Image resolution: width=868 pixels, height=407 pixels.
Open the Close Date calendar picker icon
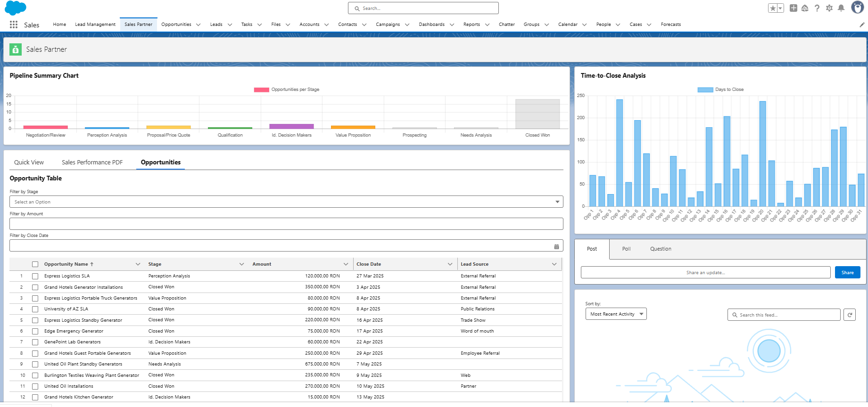[557, 246]
